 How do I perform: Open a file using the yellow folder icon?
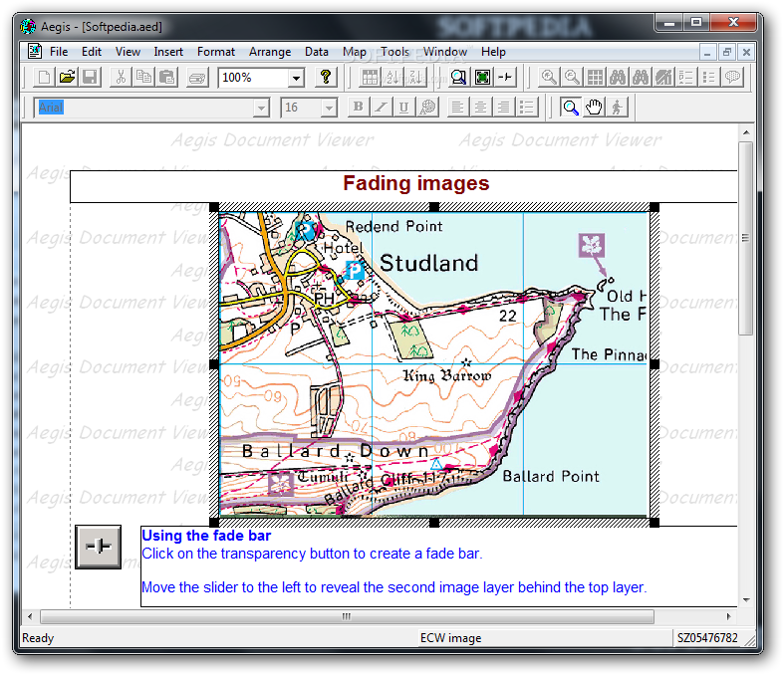pyautogui.click(x=67, y=78)
